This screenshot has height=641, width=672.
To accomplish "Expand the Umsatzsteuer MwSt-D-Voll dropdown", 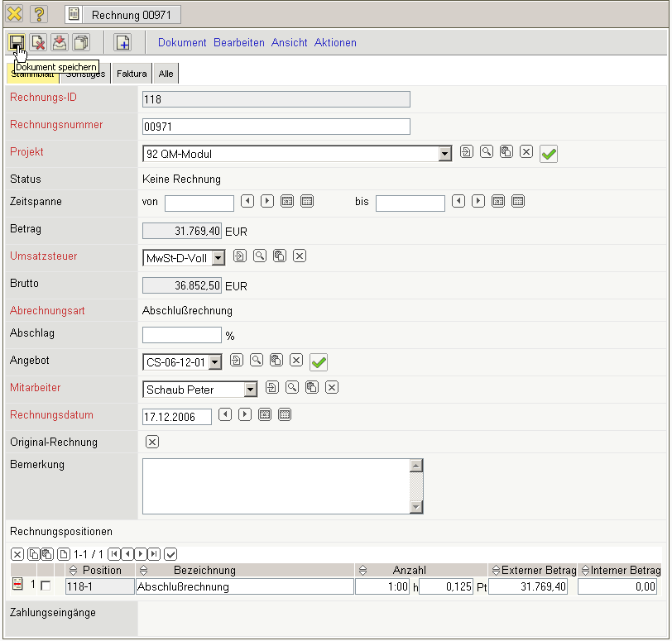I will tap(218, 258).
